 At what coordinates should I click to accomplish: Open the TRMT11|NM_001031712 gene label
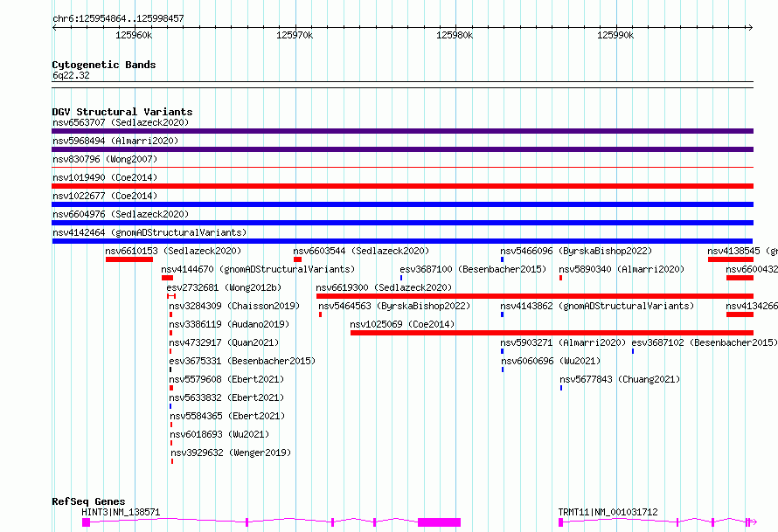[x=608, y=512]
